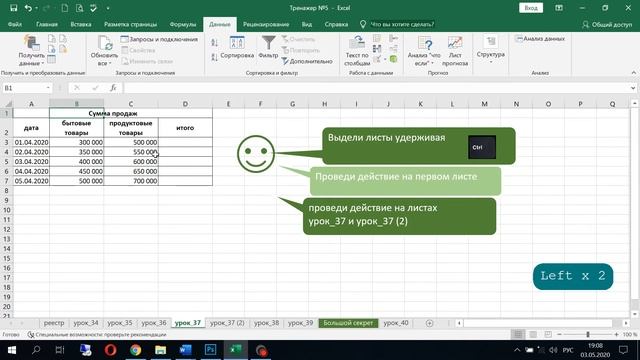The height and width of the screenshot is (360, 640).
Task: Click in the formula bar input
Action: coord(376,88)
